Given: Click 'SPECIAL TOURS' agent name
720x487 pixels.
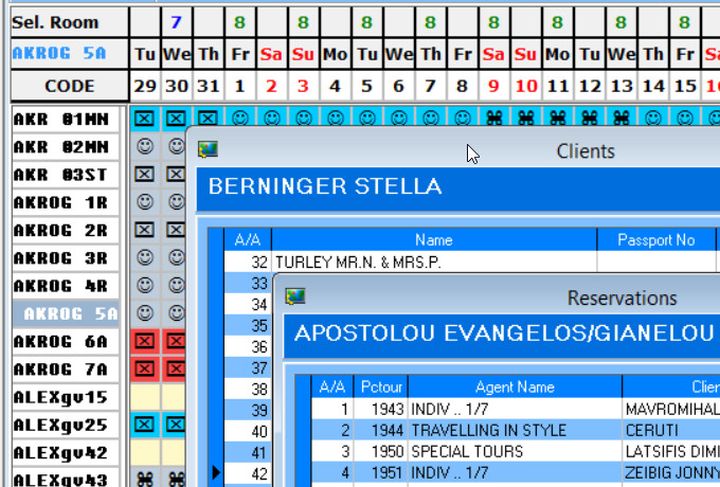Looking at the screenshot, I should tap(467, 451).
